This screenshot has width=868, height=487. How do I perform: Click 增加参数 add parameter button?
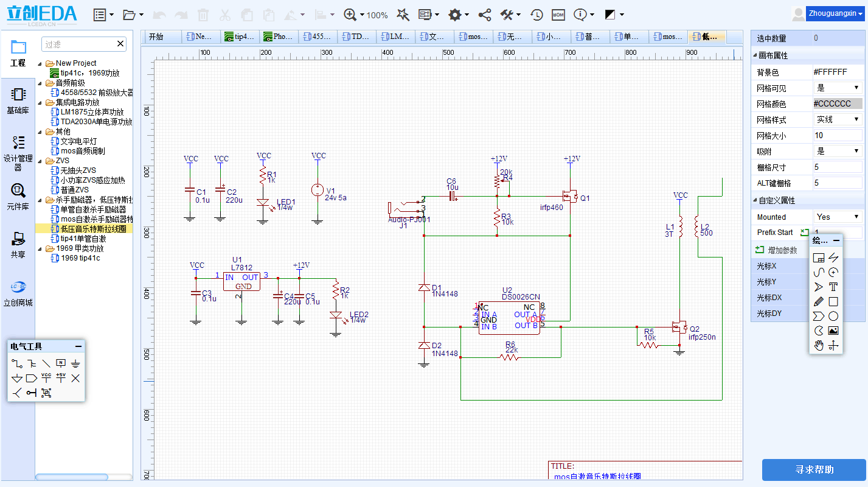(x=776, y=250)
